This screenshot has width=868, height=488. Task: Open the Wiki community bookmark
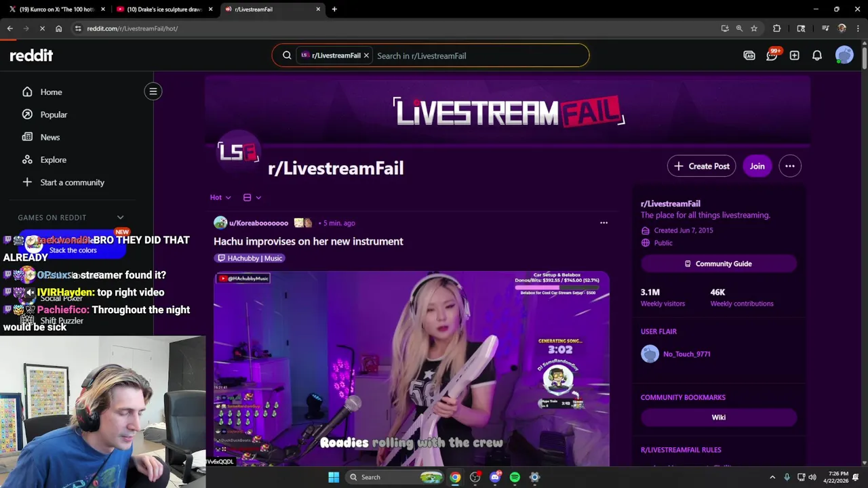point(718,418)
